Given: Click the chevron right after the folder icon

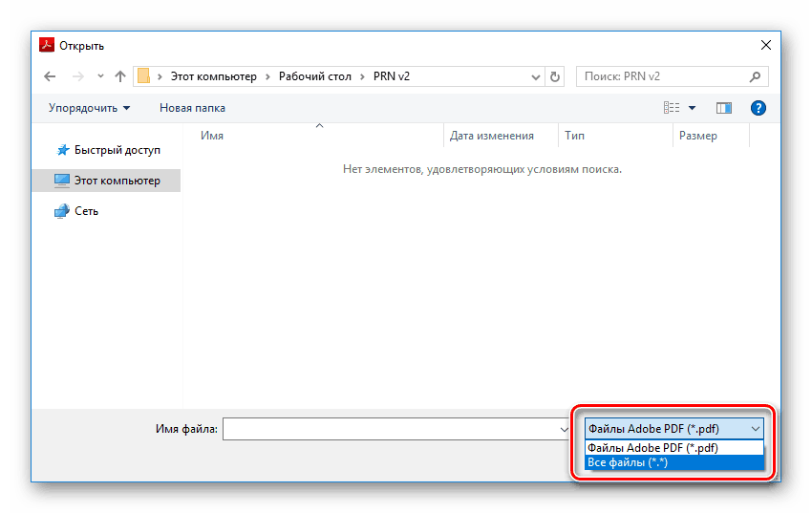Looking at the screenshot, I should point(160,76).
